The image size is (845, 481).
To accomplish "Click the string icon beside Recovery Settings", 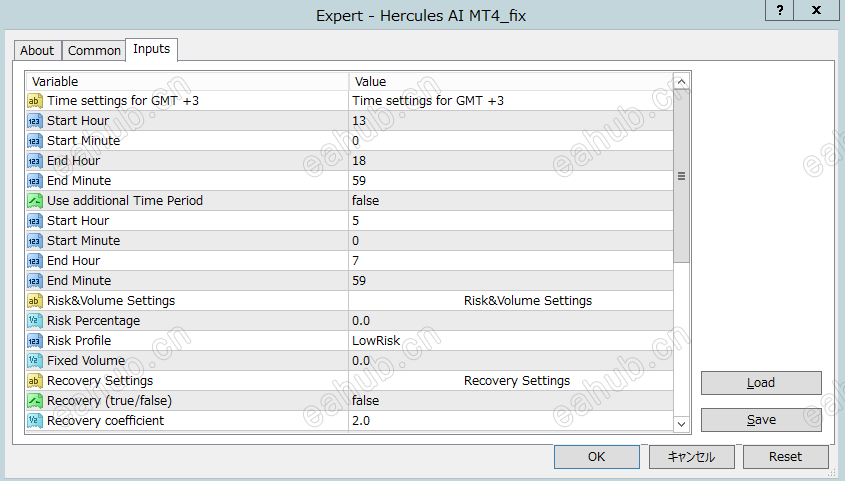I will tap(34, 381).
